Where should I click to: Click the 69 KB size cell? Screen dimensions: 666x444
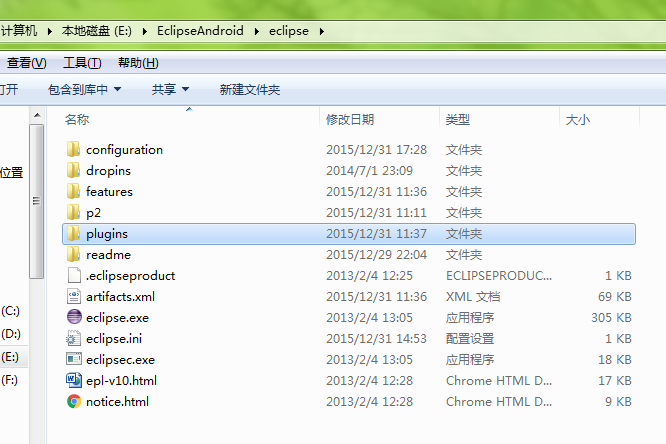point(615,297)
